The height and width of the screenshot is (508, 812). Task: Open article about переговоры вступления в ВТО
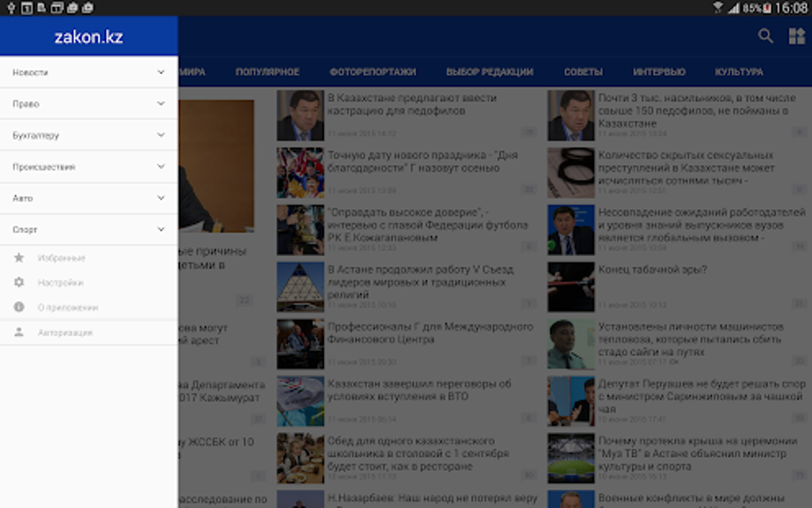click(420, 390)
